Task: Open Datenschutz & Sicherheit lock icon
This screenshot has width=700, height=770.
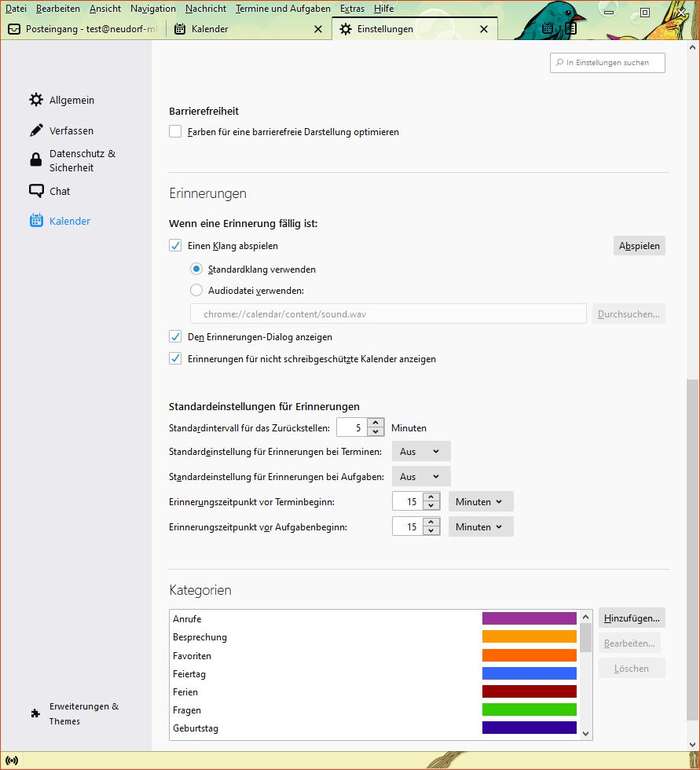Action: tap(36, 160)
